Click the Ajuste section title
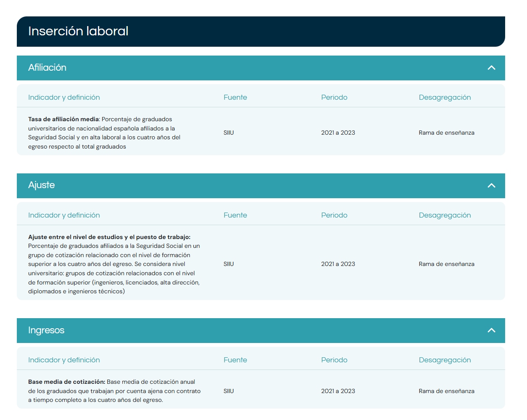Image resolution: width=527 pixels, height=420 pixels. [41, 185]
